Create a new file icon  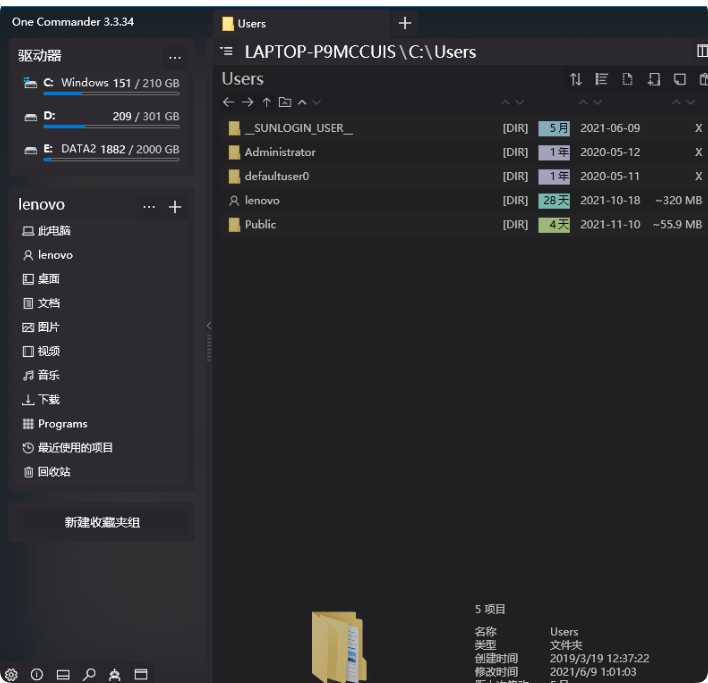(628, 79)
